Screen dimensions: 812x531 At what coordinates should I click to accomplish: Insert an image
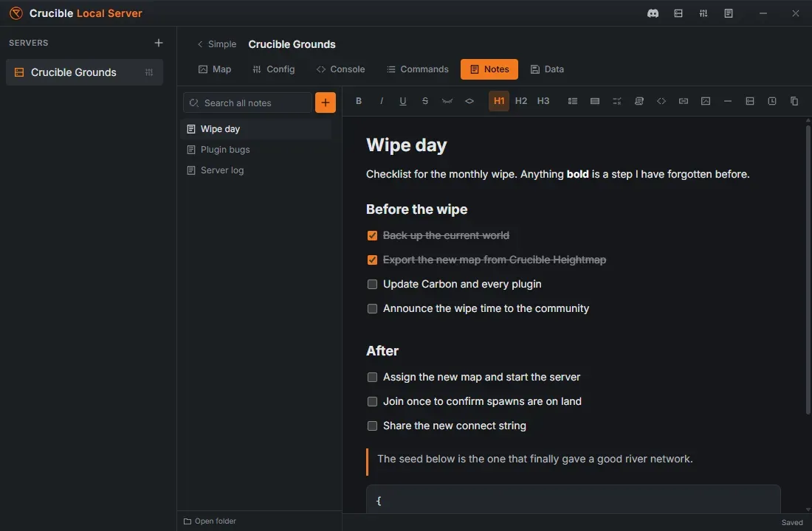click(x=705, y=101)
